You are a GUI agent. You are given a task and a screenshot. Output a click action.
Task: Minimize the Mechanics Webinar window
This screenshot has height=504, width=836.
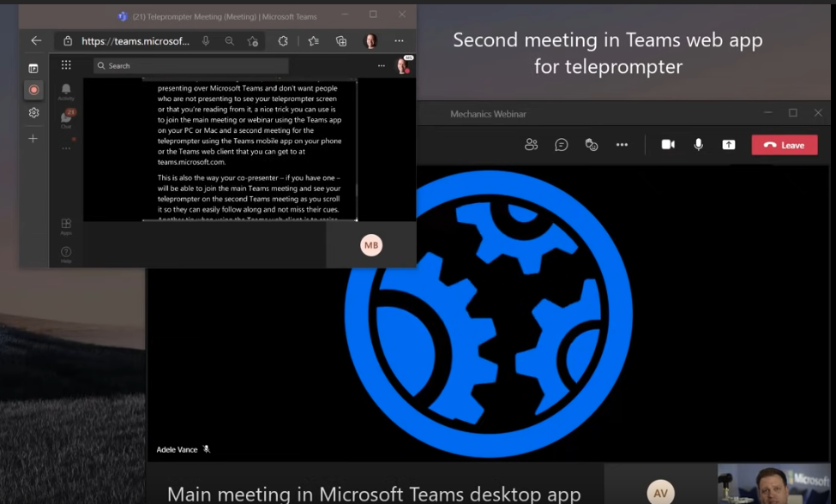[x=767, y=113]
